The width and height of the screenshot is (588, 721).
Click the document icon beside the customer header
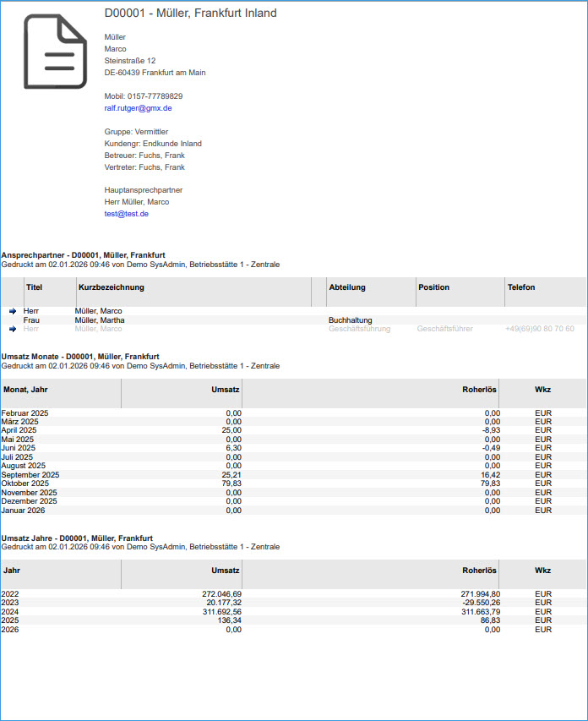(55, 52)
